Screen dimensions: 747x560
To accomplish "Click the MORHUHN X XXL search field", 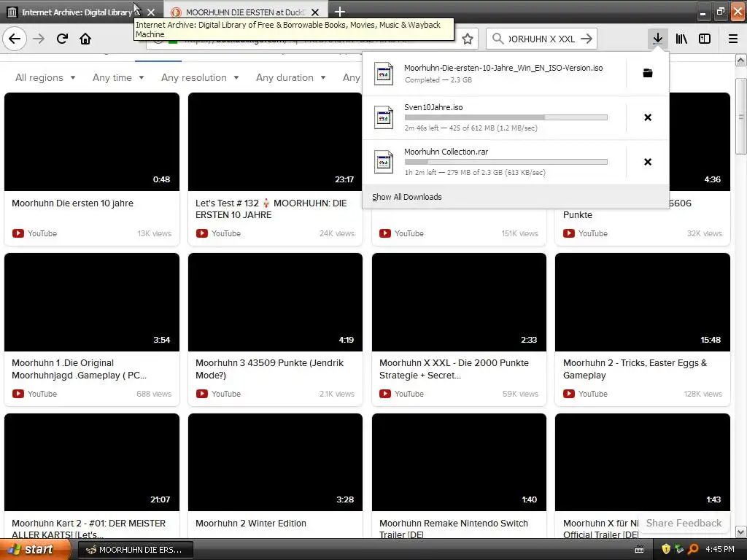I will 541,39.
